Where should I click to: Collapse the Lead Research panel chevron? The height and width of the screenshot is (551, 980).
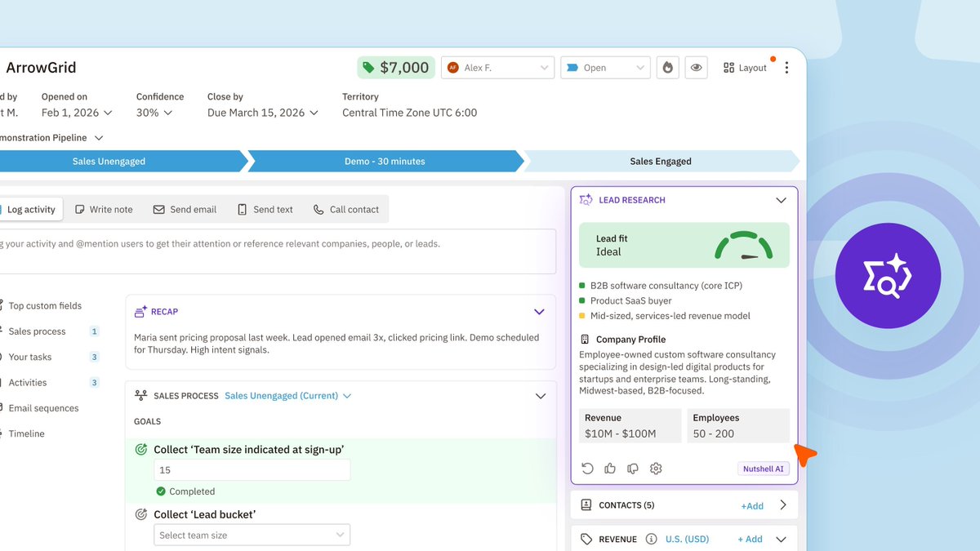781,200
